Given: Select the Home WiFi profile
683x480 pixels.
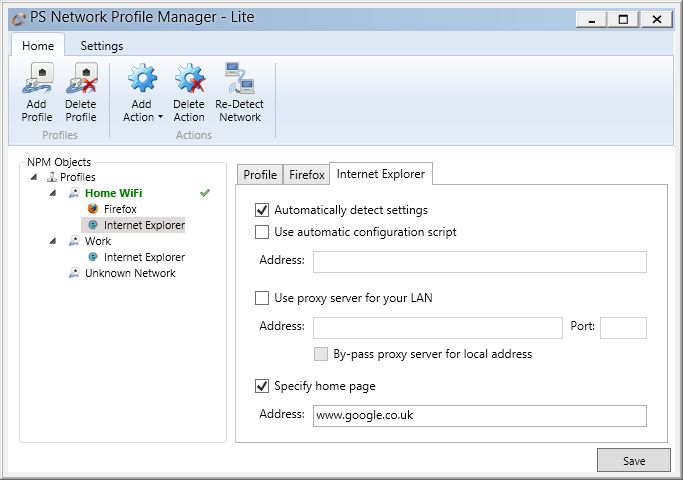Looking at the screenshot, I should click(x=115, y=193).
